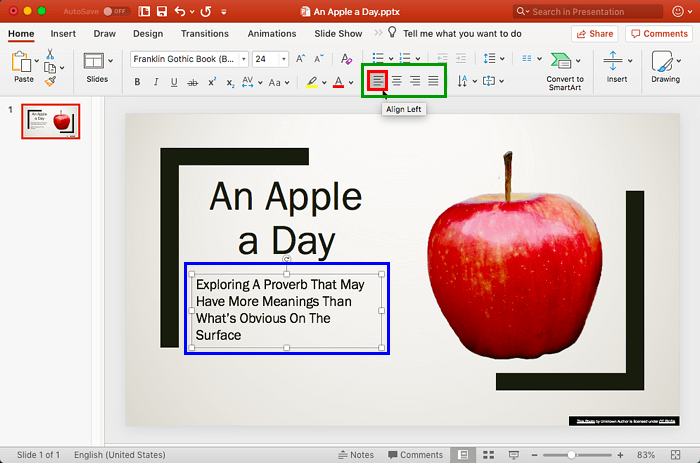The height and width of the screenshot is (463, 700).
Task: Toggle Bold formatting button
Action: pos(137,82)
